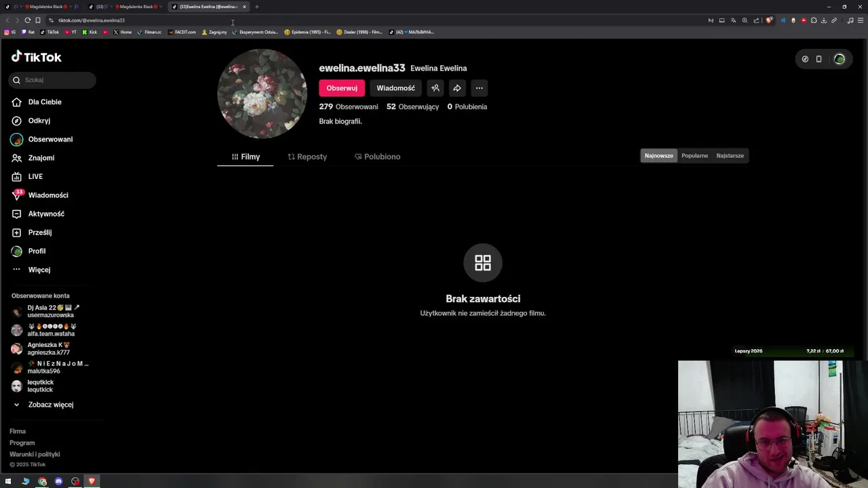Image resolution: width=868 pixels, height=488 pixels.
Task: Expand Zobacz więcej followed accounts
Action: (x=43, y=405)
